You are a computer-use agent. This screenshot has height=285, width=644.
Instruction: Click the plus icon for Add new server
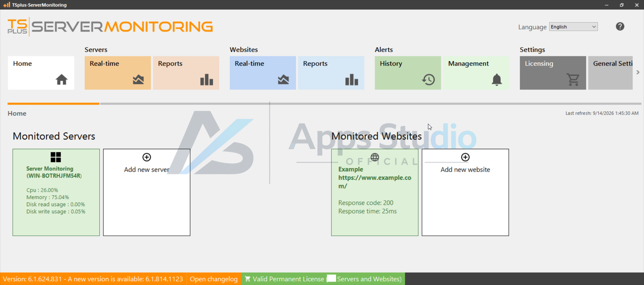pyautogui.click(x=147, y=157)
